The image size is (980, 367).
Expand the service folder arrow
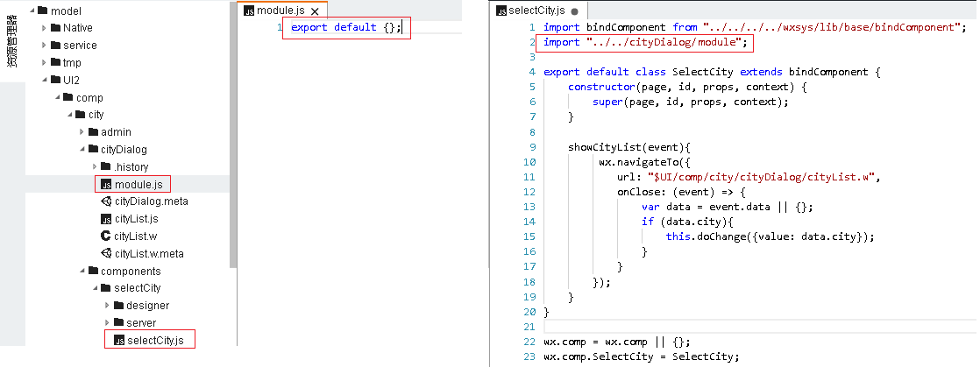(44, 46)
